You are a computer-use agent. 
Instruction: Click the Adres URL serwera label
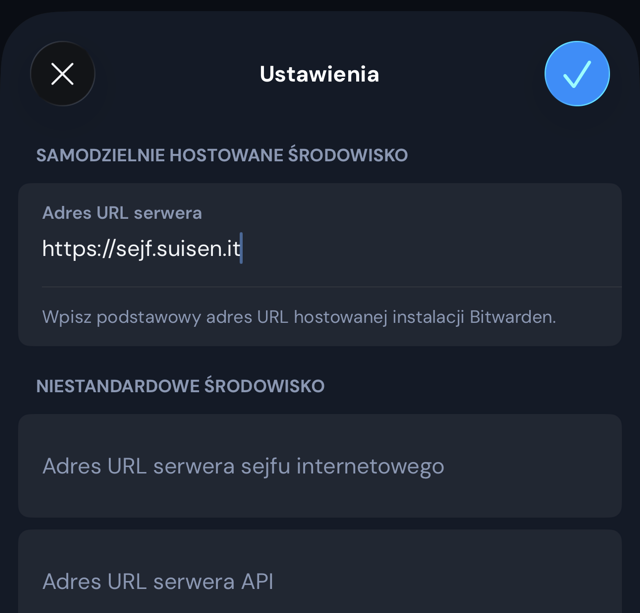tap(122, 213)
